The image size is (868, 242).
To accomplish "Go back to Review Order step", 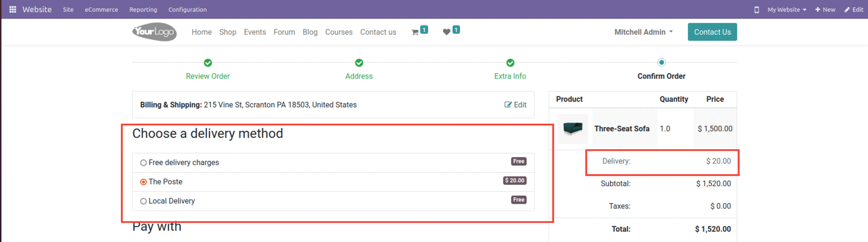I will [x=208, y=76].
